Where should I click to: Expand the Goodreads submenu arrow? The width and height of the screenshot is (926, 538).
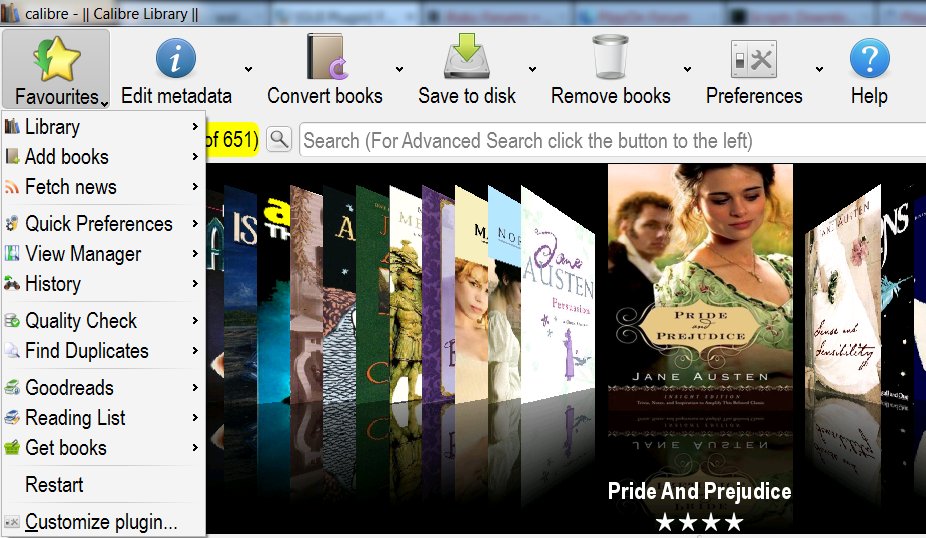[195, 387]
